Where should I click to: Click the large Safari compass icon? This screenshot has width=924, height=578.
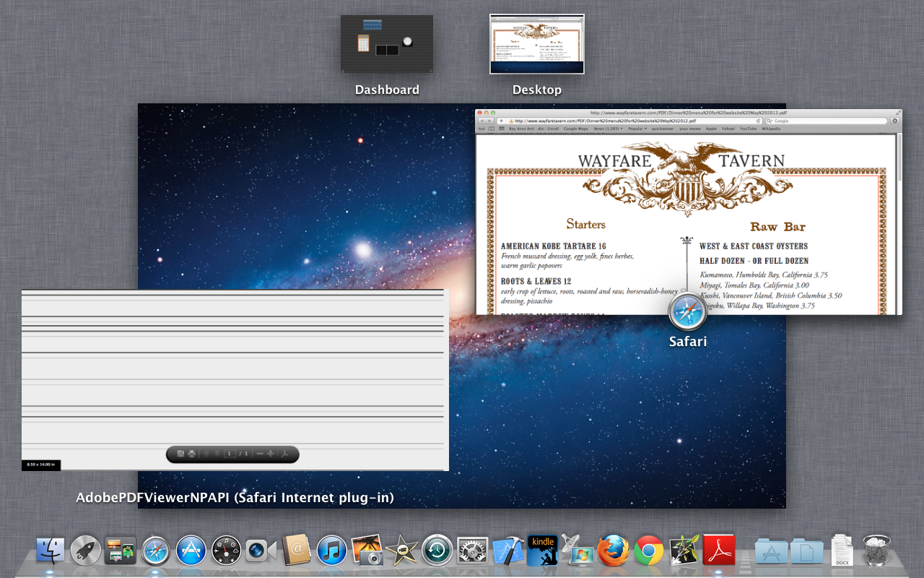pyautogui.click(x=687, y=313)
